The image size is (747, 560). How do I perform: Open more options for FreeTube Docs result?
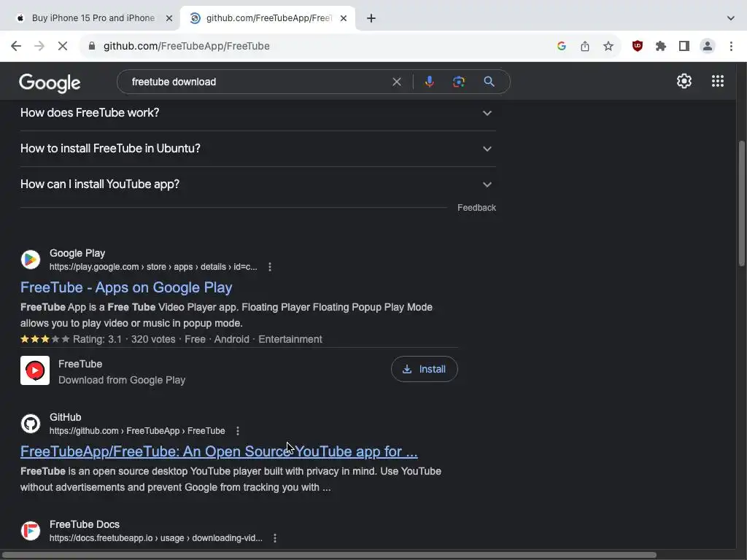[275, 538]
